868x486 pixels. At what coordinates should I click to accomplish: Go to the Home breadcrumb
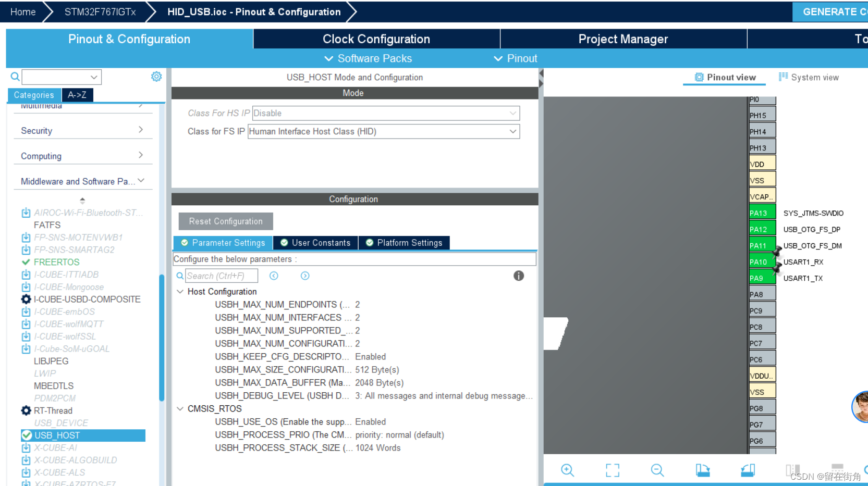(x=23, y=11)
